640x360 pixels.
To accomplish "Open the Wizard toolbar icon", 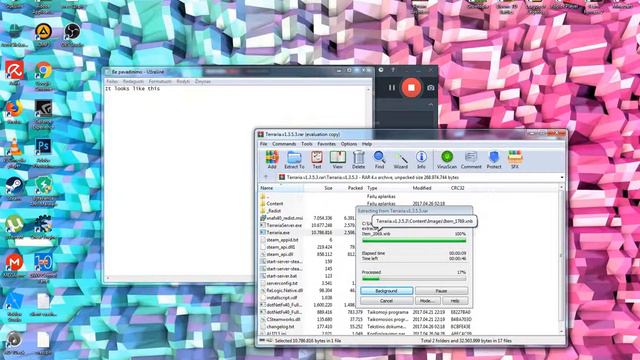I will point(401,160).
